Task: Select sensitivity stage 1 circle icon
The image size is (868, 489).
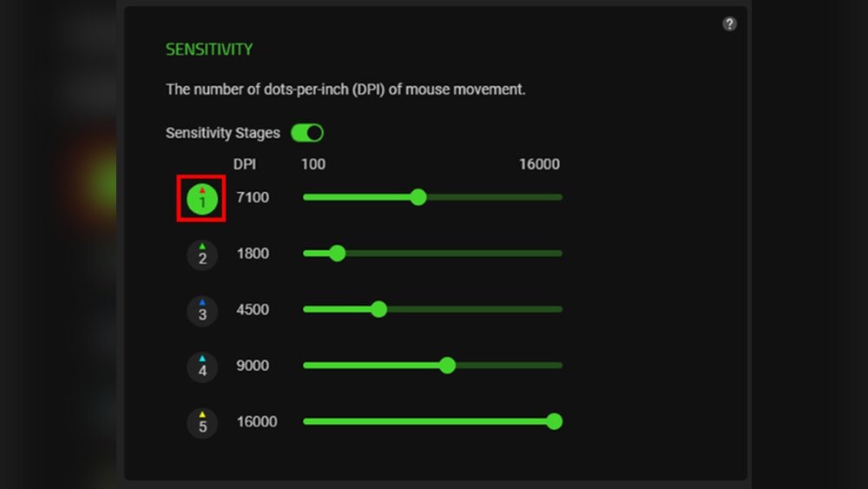Action: 201,199
